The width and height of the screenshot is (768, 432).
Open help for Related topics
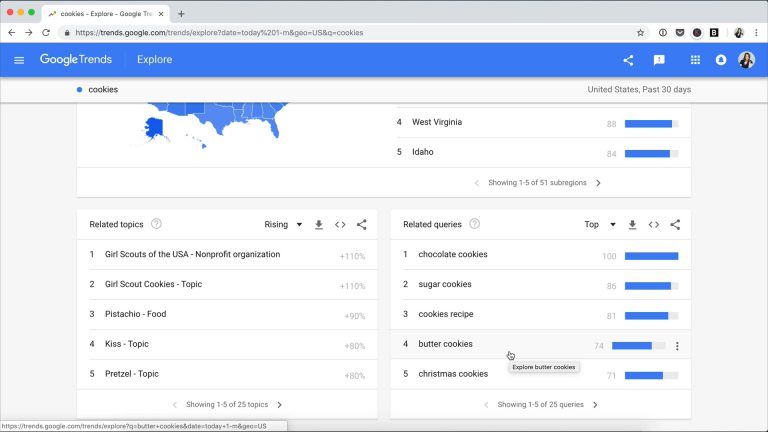tap(156, 224)
